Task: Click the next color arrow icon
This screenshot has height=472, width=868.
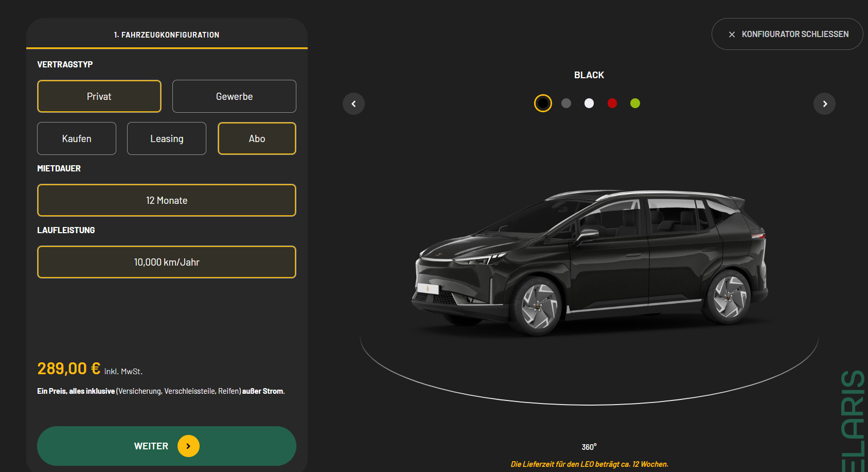Action: 824,104
